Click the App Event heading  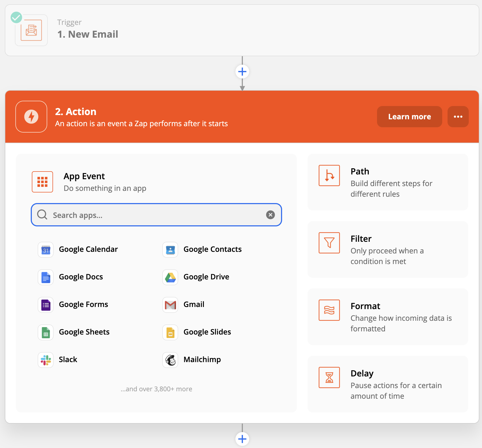pos(84,176)
